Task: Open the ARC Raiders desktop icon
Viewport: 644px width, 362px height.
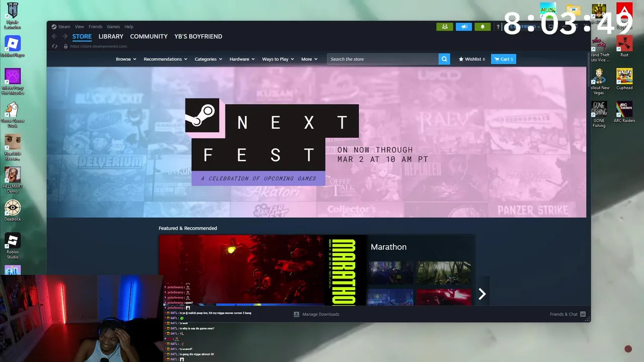Action: pyautogui.click(x=624, y=112)
